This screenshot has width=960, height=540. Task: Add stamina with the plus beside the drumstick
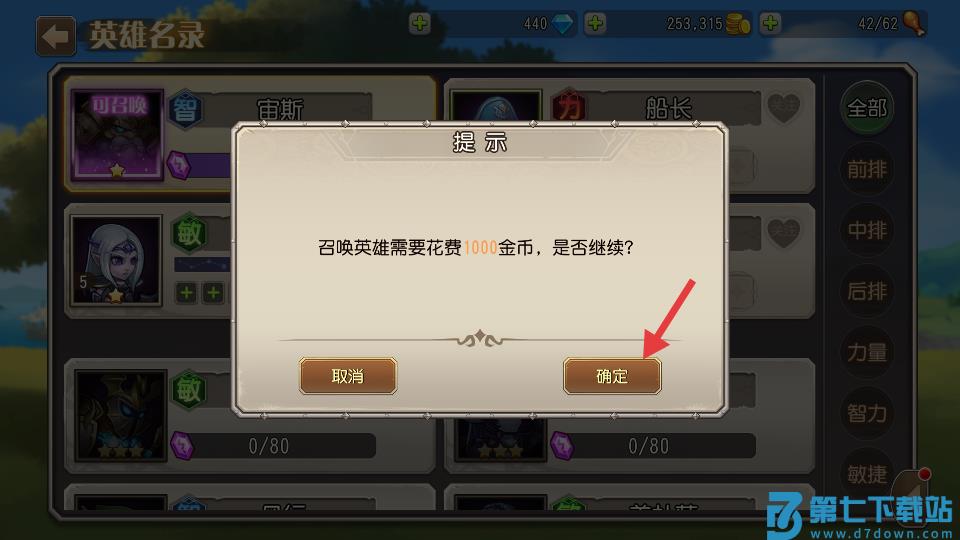point(770,24)
